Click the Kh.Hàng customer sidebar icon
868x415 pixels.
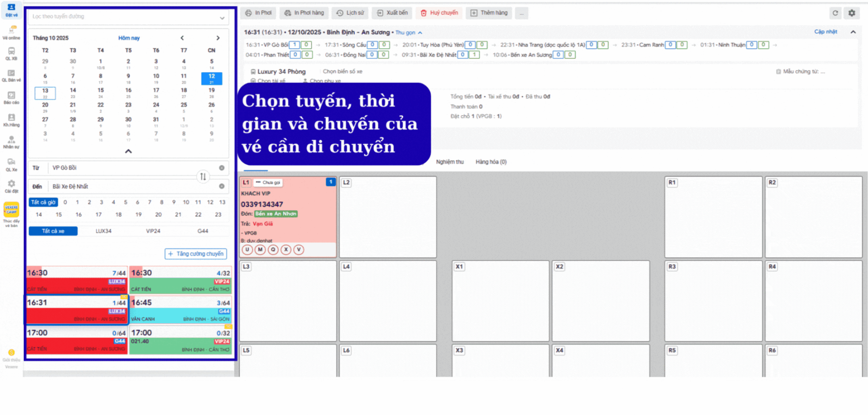(x=11, y=120)
